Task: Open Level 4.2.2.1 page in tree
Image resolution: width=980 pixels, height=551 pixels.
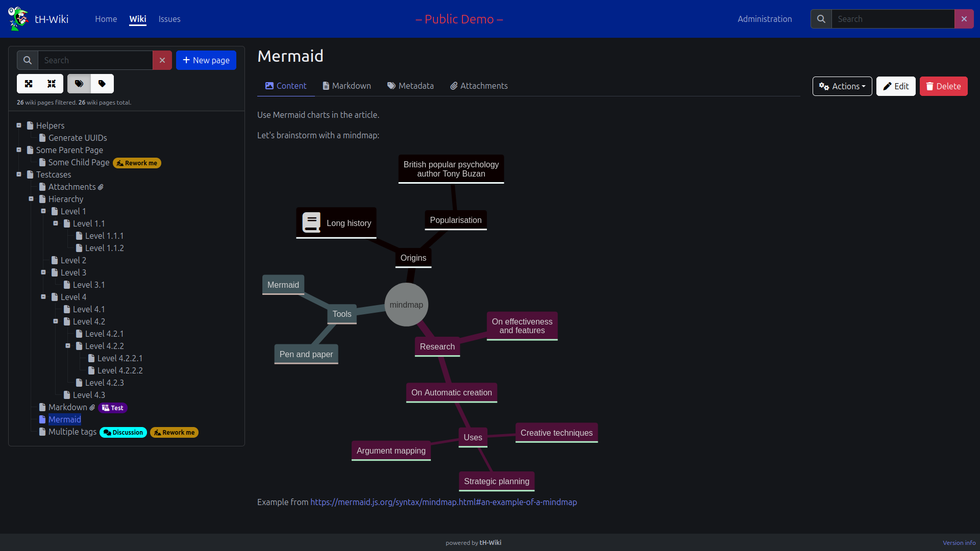Action: click(120, 358)
